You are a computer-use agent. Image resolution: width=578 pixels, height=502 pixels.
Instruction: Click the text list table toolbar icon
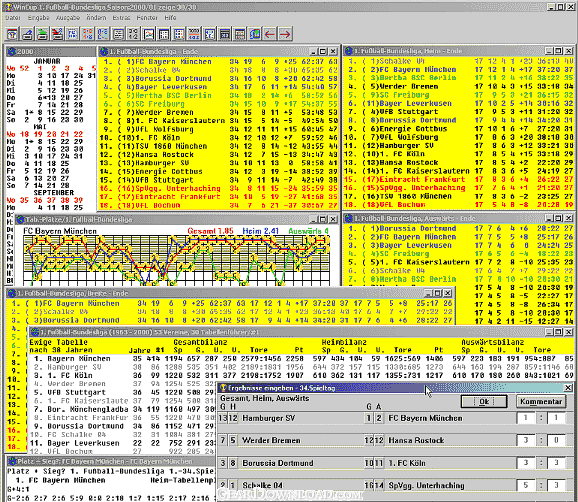[118, 34]
